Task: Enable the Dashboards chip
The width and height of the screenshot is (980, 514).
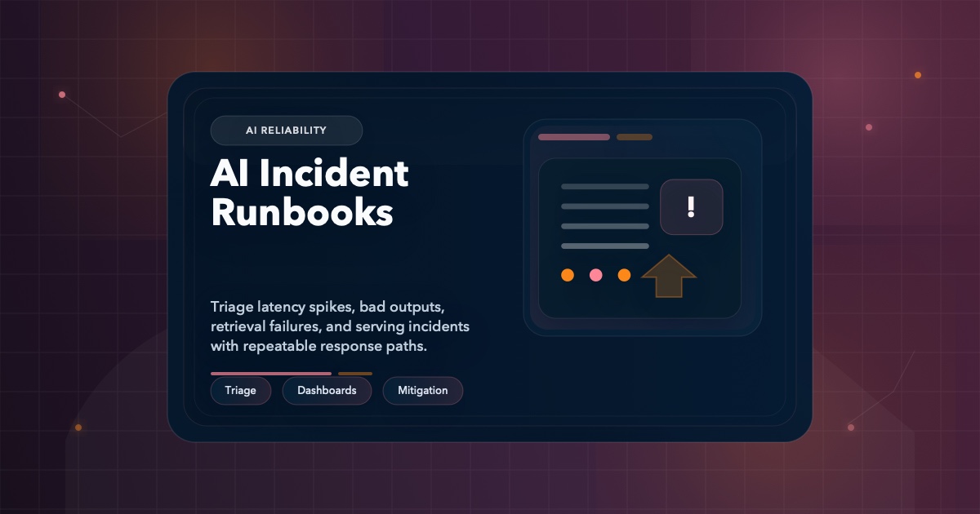Action: tap(327, 391)
